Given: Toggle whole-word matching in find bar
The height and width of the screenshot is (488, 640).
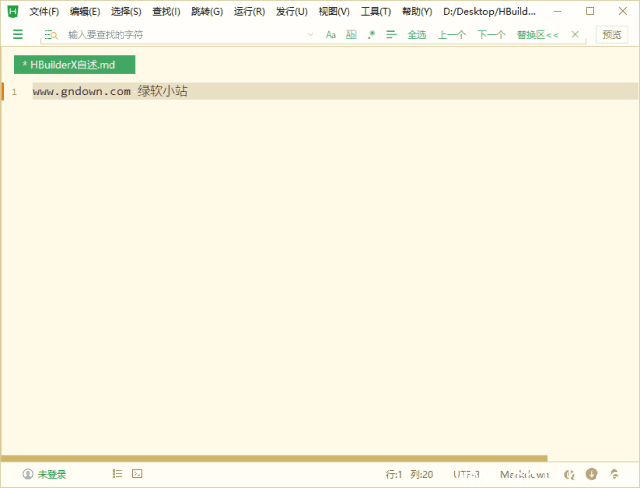Looking at the screenshot, I should click(351, 34).
